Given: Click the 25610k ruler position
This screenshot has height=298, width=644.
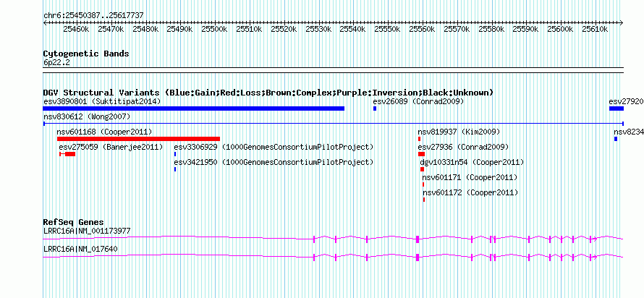Looking at the screenshot, I should pos(596,30).
